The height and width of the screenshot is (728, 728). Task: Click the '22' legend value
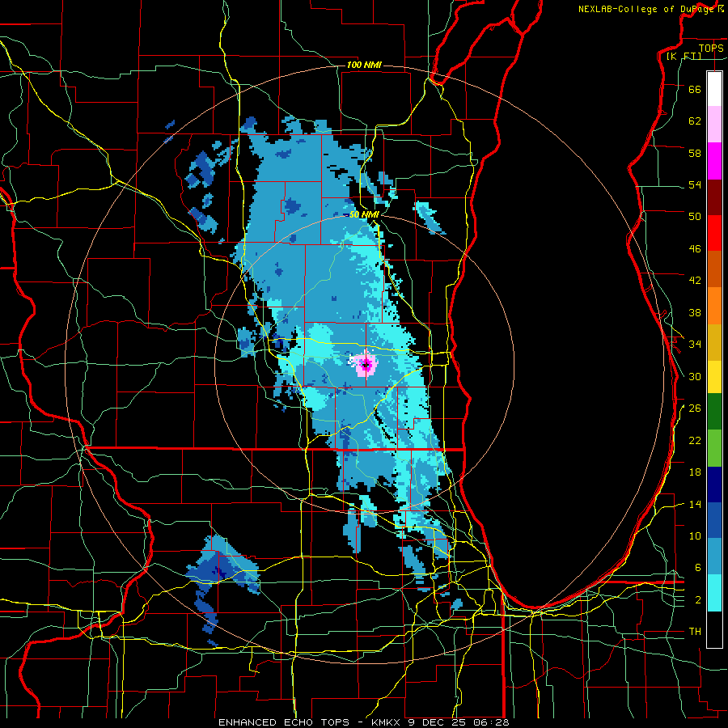point(695,440)
